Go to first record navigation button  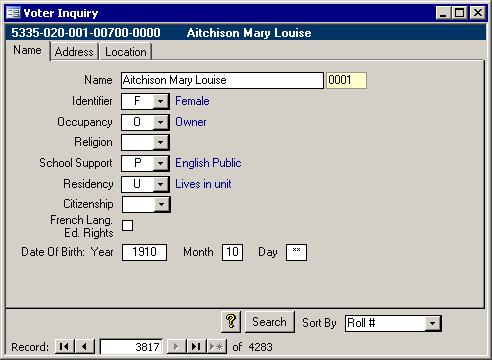pyautogui.click(x=64, y=347)
